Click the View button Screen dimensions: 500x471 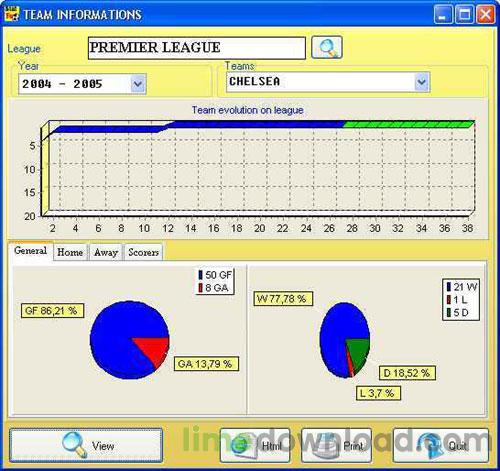pyautogui.click(x=86, y=445)
